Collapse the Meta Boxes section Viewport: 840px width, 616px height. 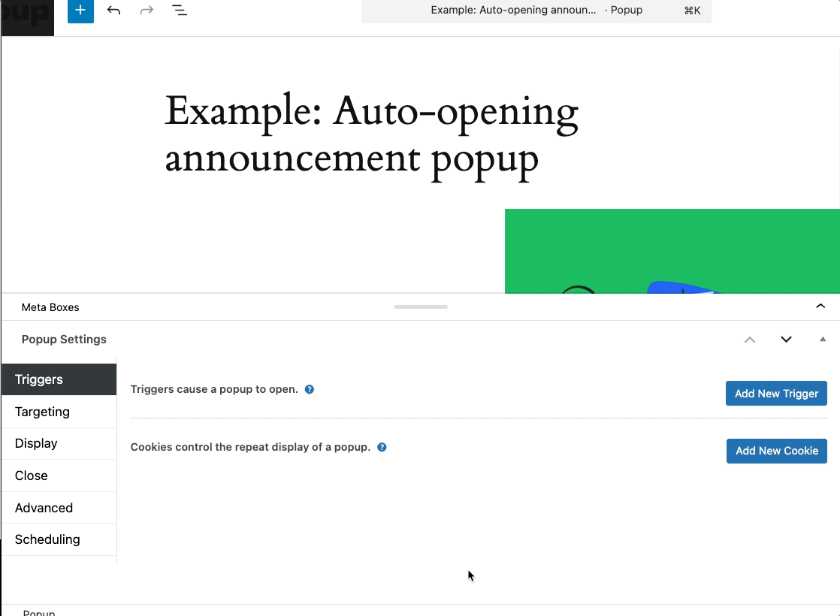click(820, 306)
